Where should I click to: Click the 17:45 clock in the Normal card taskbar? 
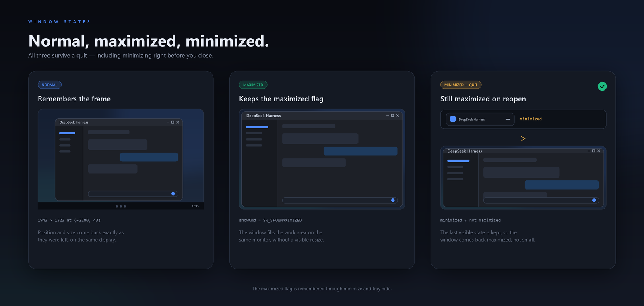[195, 206]
